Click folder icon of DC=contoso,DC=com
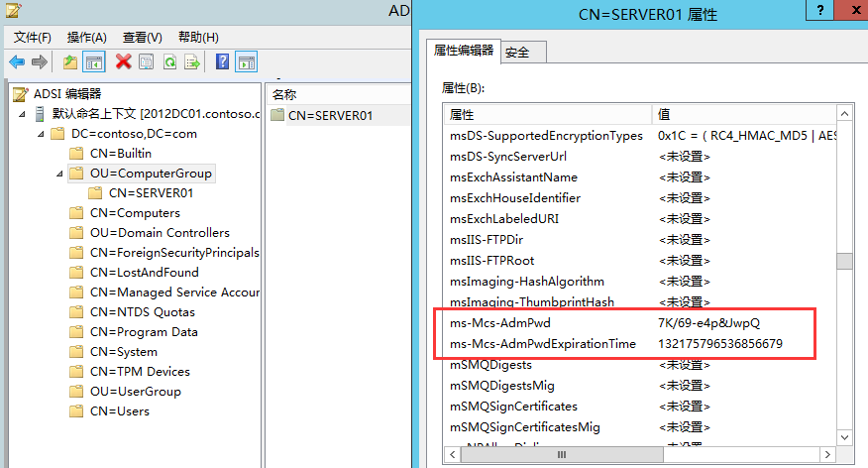Image resolution: width=868 pixels, height=468 pixels. (x=57, y=134)
